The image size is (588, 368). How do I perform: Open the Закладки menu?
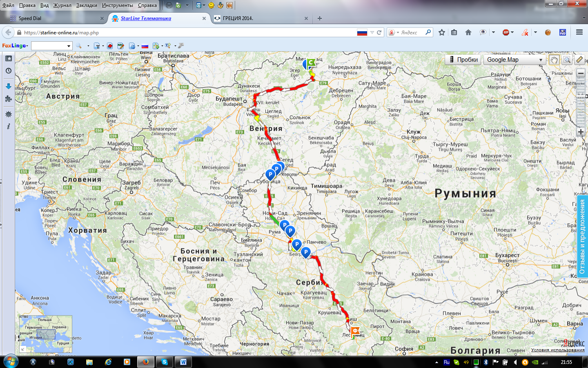(87, 5)
